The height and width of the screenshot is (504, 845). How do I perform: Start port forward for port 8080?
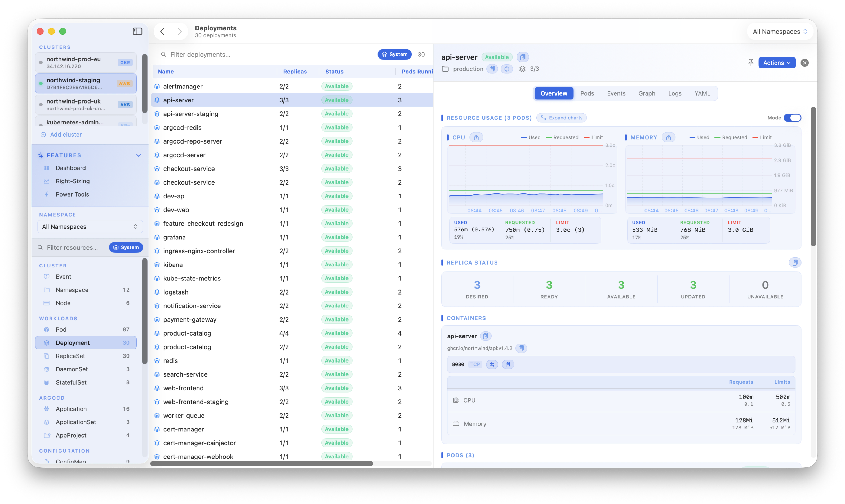pyautogui.click(x=492, y=364)
